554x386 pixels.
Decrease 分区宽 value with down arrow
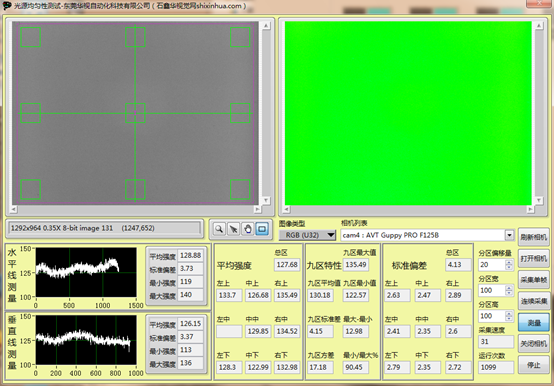509,293
